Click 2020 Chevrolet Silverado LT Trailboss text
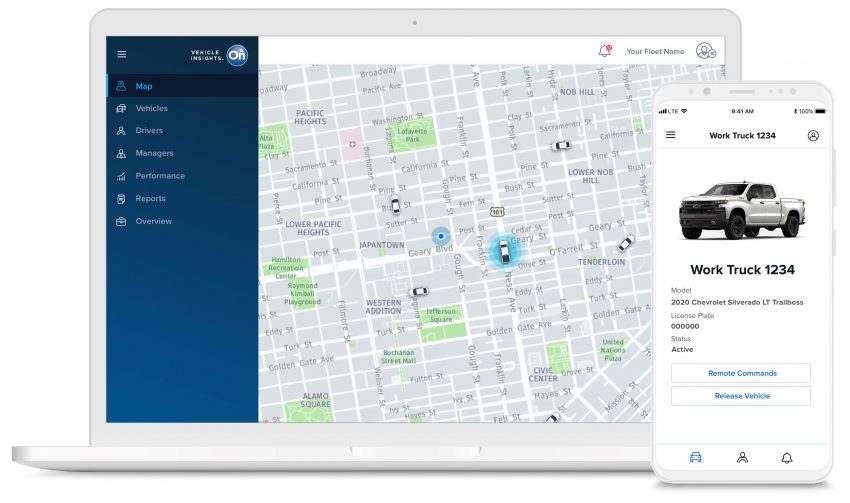The height and width of the screenshot is (503, 850). [x=737, y=302]
